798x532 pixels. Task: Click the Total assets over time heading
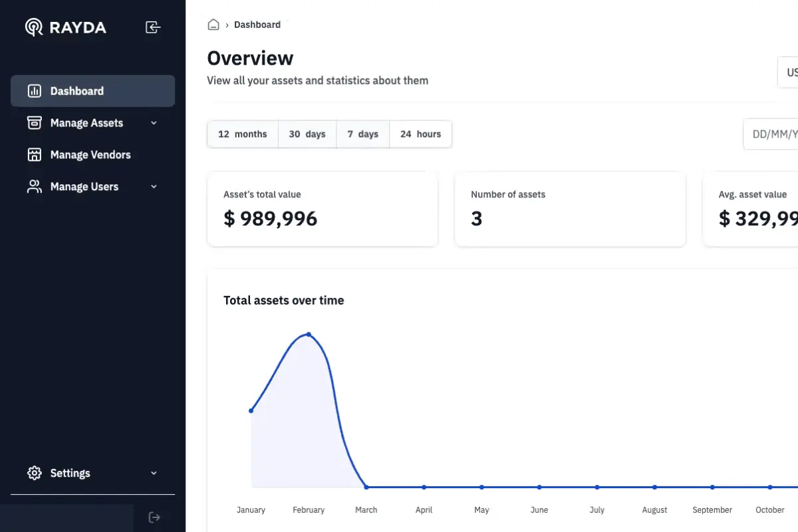[x=284, y=301]
